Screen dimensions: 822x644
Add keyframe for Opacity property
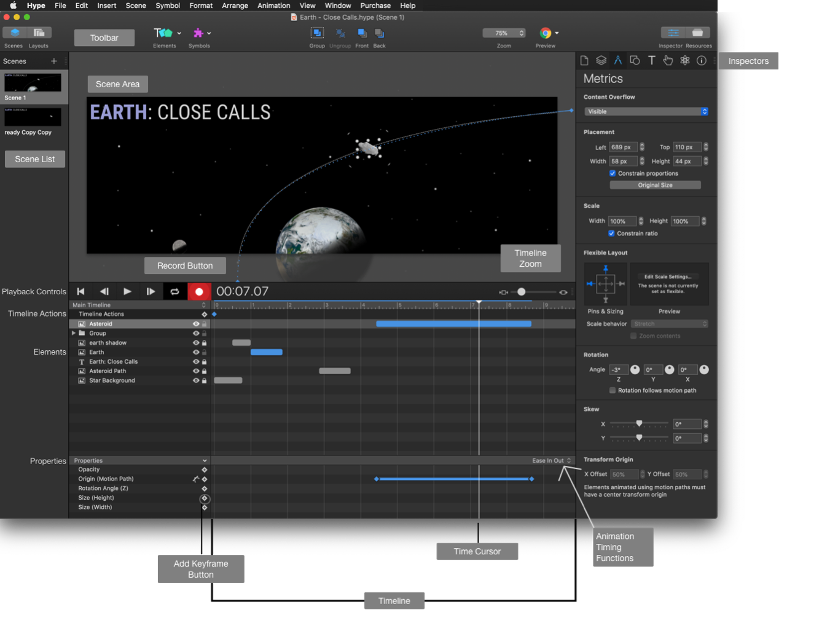point(205,469)
